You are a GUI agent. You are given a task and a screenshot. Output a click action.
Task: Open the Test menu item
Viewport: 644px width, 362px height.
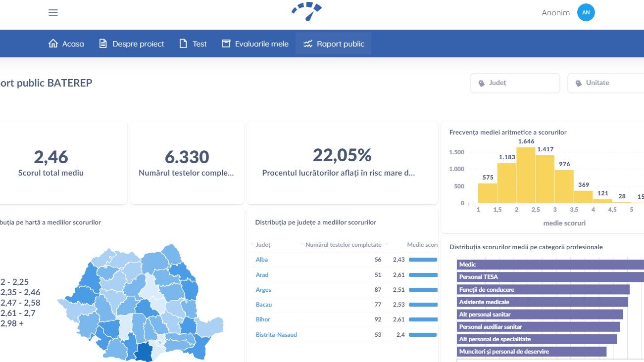193,44
